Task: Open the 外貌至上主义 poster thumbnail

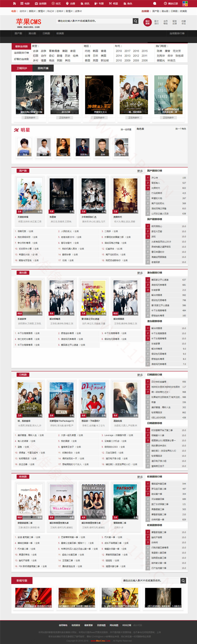Action: [x=99, y=95]
